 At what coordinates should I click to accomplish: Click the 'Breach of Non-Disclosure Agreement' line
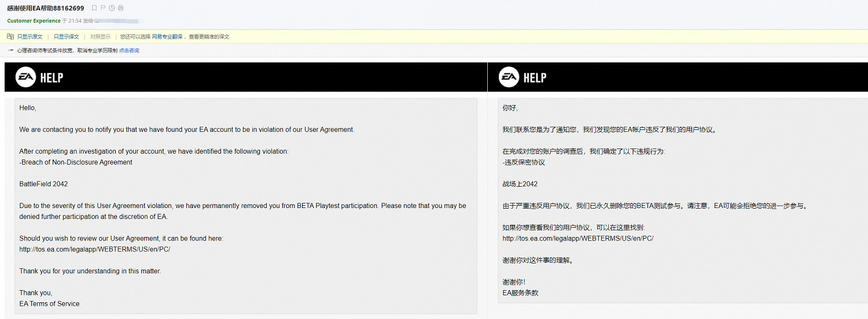click(76, 162)
